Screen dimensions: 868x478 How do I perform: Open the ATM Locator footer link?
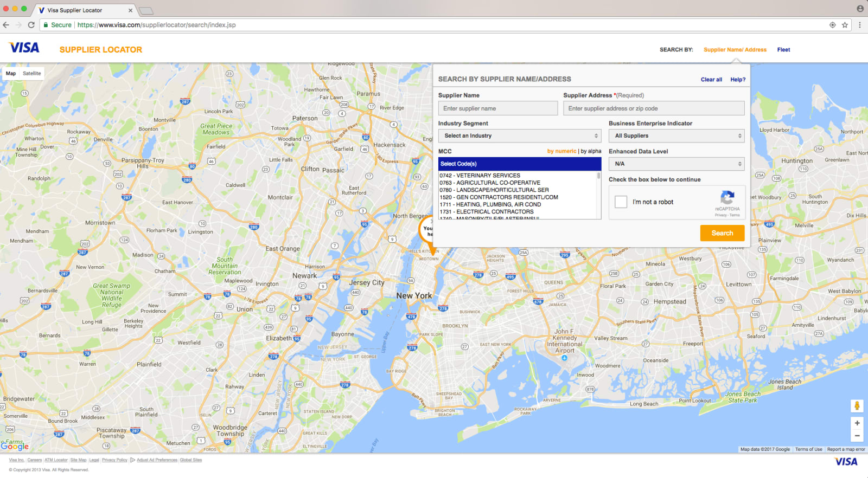coord(56,460)
